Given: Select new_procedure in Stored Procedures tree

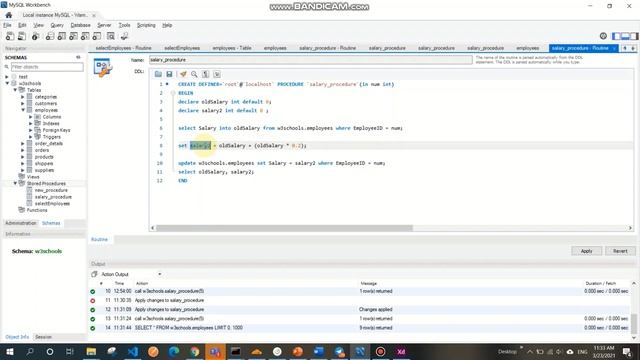Looking at the screenshot, I should tap(51, 190).
